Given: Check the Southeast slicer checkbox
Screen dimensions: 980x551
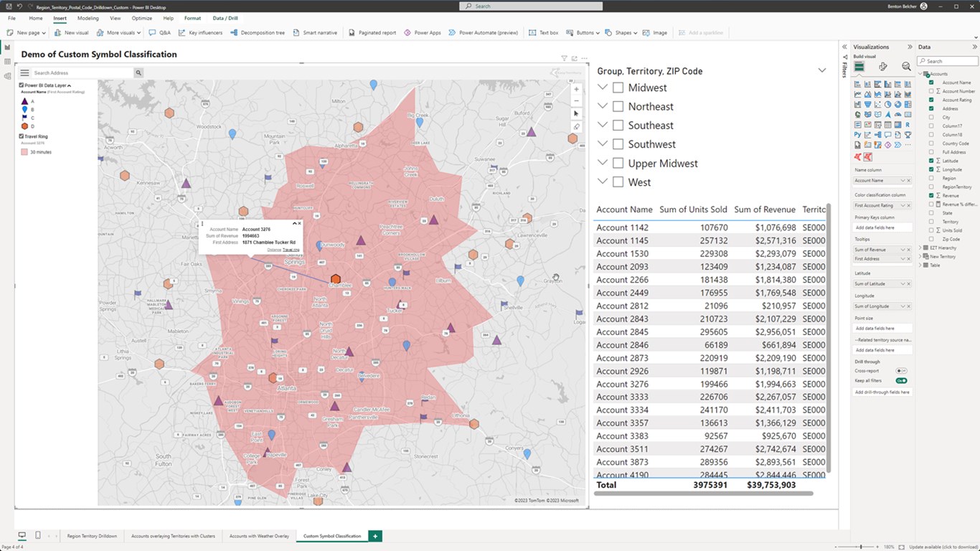Looking at the screenshot, I should click(618, 126).
